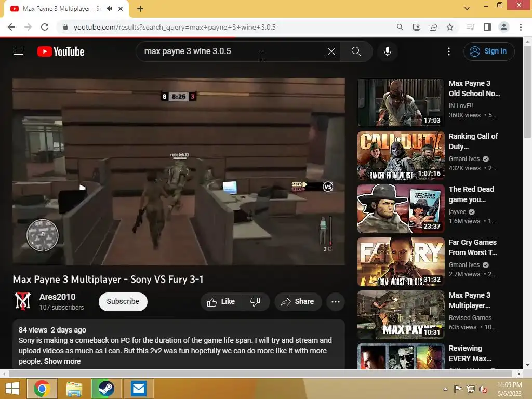
Task: Open the Windows Start button
Action: [x=12, y=389]
